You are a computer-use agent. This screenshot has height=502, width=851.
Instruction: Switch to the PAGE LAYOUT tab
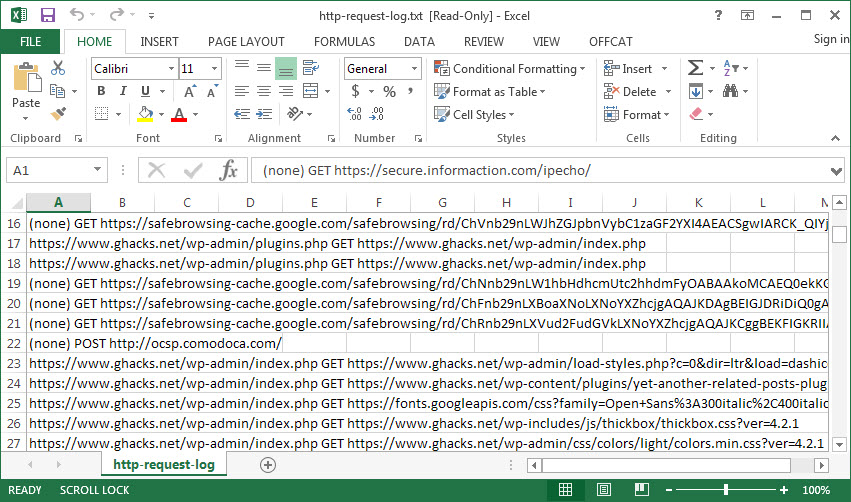tap(246, 42)
